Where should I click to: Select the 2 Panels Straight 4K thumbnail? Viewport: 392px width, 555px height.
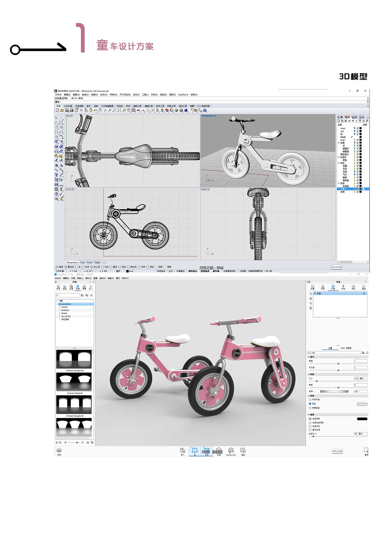pos(74,359)
